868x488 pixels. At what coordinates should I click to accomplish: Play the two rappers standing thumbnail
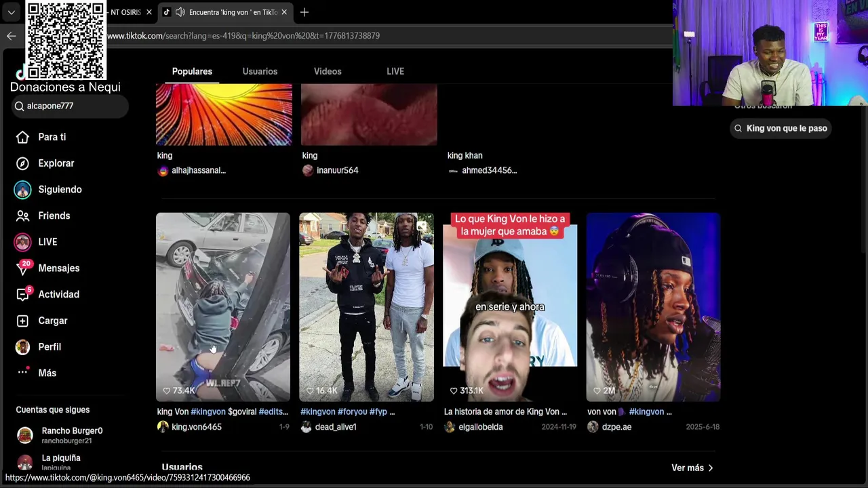point(367,307)
